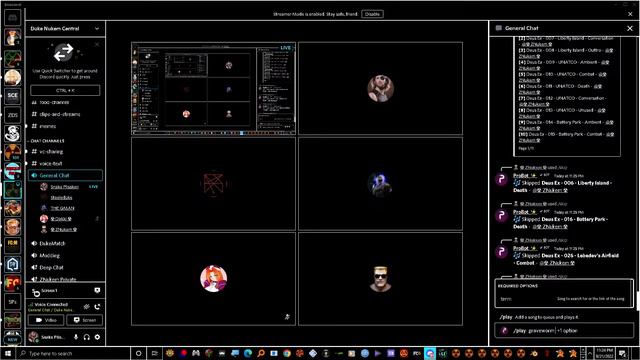640x360 pixels.
Task: Open the ZDS server icon
Action: [x=13, y=115]
